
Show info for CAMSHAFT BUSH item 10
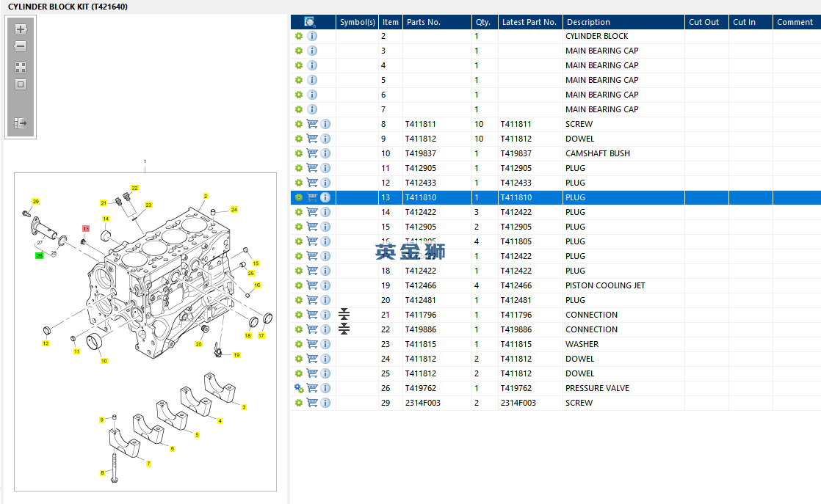point(325,153)
